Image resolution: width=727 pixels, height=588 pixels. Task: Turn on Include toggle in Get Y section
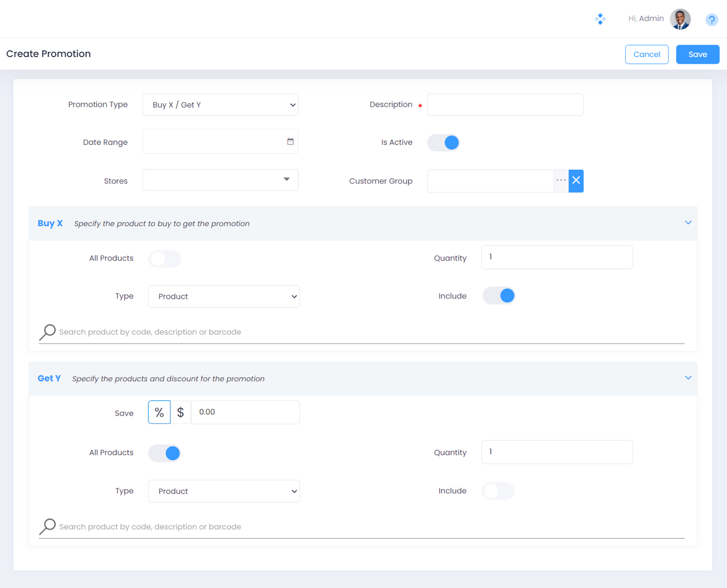(x=498, y=491)
